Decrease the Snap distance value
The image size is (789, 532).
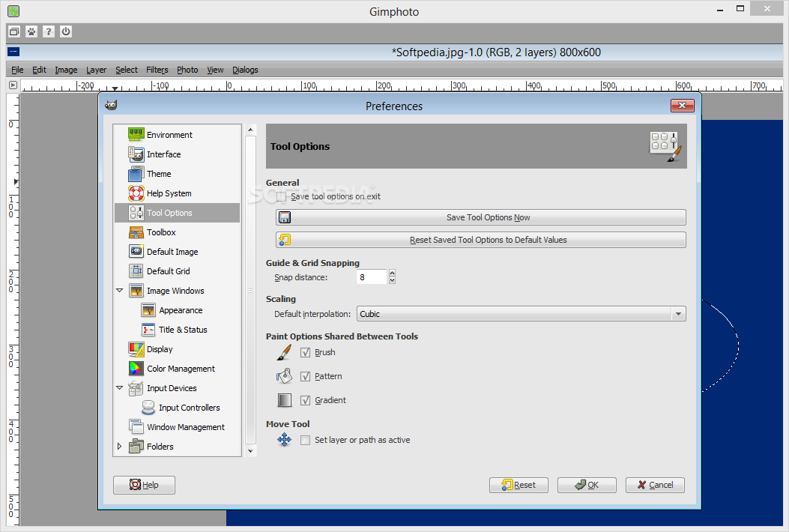pos(393,280)
